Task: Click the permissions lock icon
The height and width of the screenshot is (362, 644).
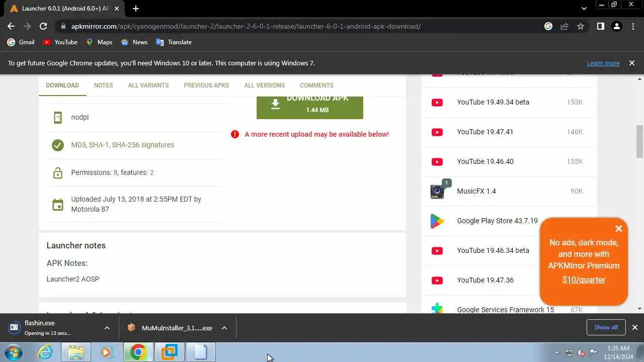Action: tap(58, 172)
